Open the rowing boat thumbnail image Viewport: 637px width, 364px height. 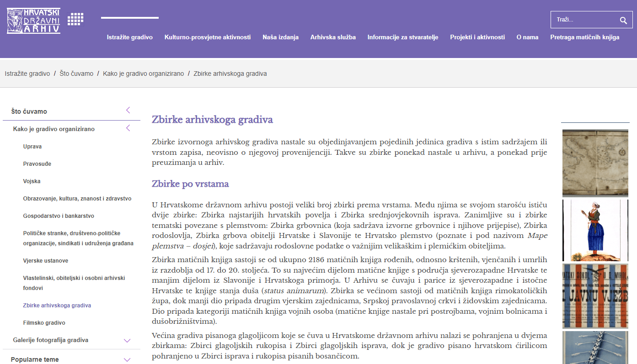(594, 348)
